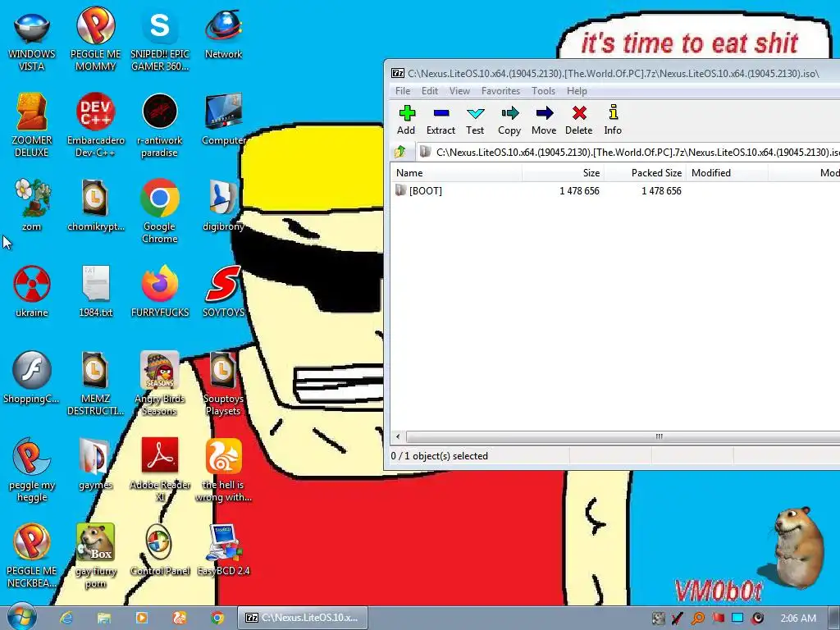Open the Favorites menu

click(500, 91)
